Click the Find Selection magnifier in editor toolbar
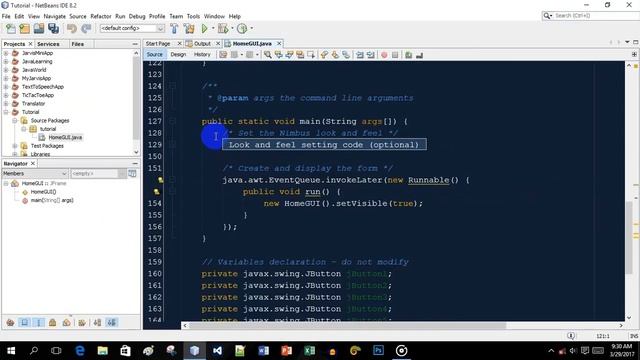This screenshot has height=360, width=640. click(267, 55)
